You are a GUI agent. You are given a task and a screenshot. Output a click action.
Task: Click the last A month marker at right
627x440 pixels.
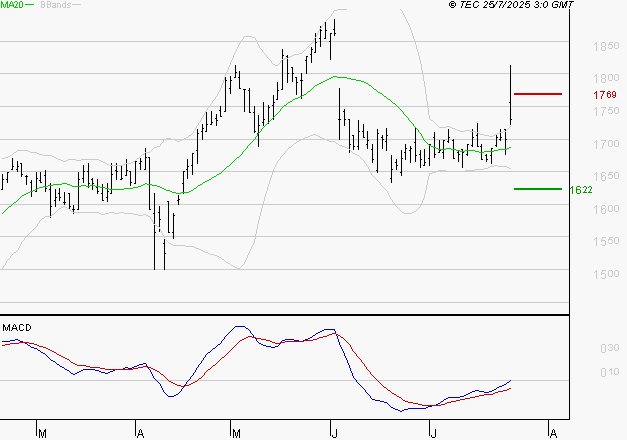coord(551,432)
